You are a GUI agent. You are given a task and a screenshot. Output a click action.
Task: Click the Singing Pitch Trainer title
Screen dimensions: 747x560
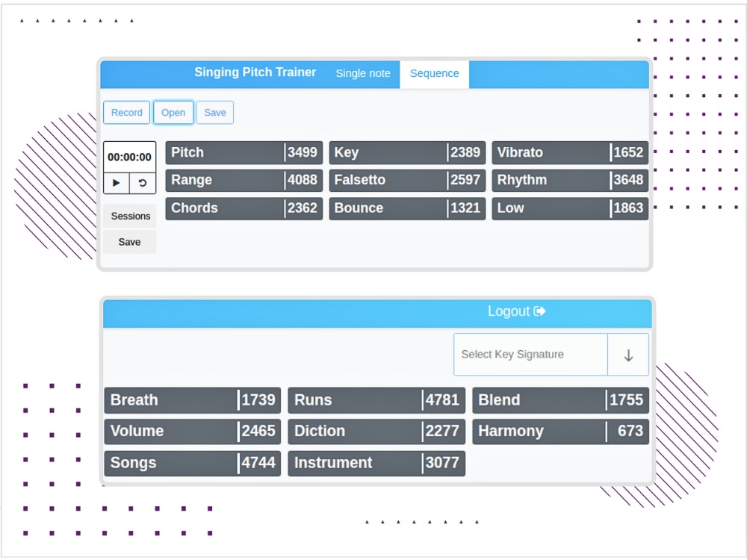[255, 72]
